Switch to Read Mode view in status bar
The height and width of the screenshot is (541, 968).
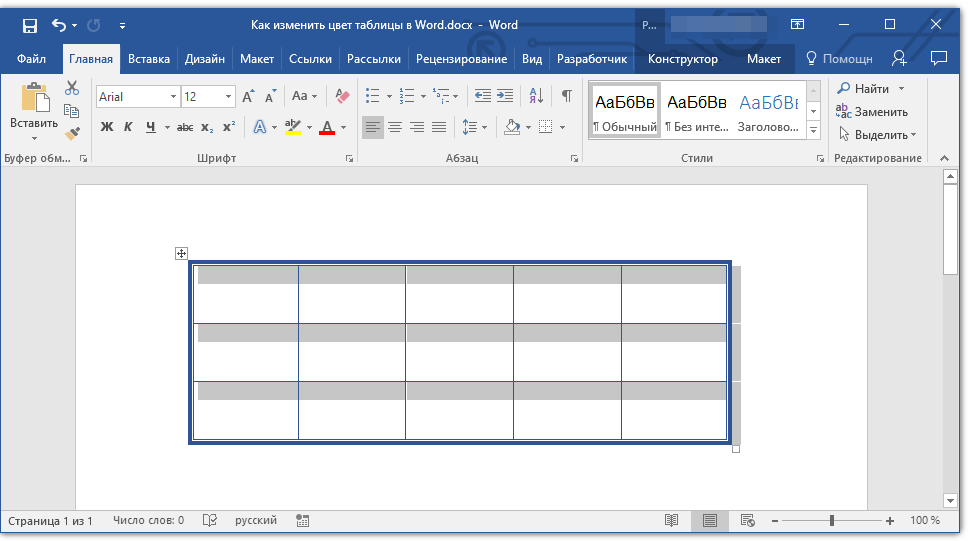pos(672,521)
